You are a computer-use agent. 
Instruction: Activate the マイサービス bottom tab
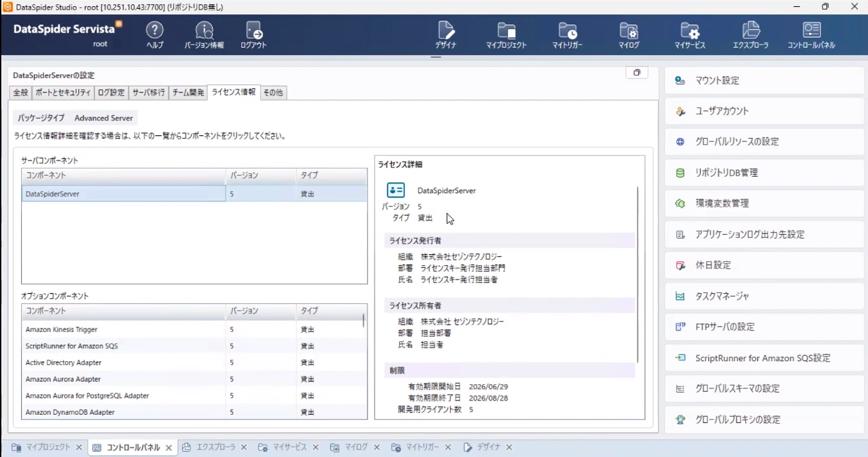290,447
